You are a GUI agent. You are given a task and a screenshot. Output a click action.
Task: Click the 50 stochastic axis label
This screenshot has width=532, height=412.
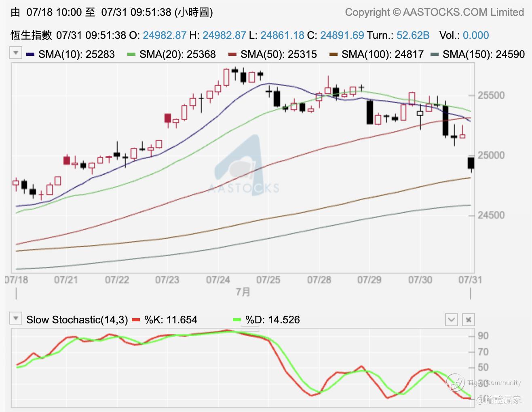[x=483, y=367]
